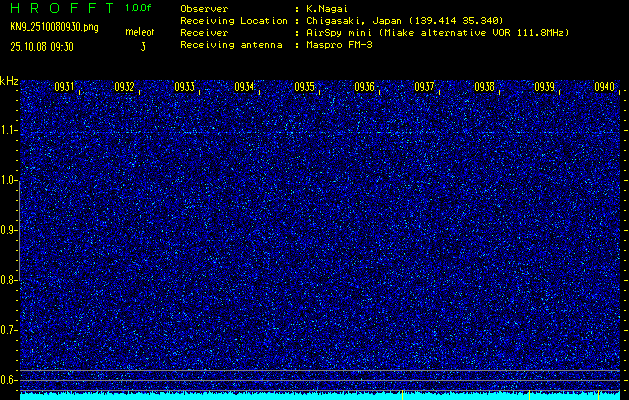The height and width of the screenshot is (400, 629).
Task: Click the meteor count label
Action: 140,33
